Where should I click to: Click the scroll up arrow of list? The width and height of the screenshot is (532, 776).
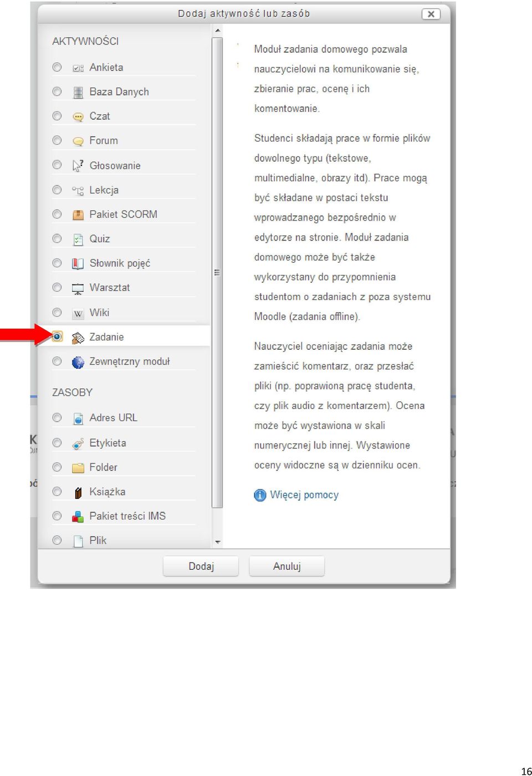(x=218, y=30)
